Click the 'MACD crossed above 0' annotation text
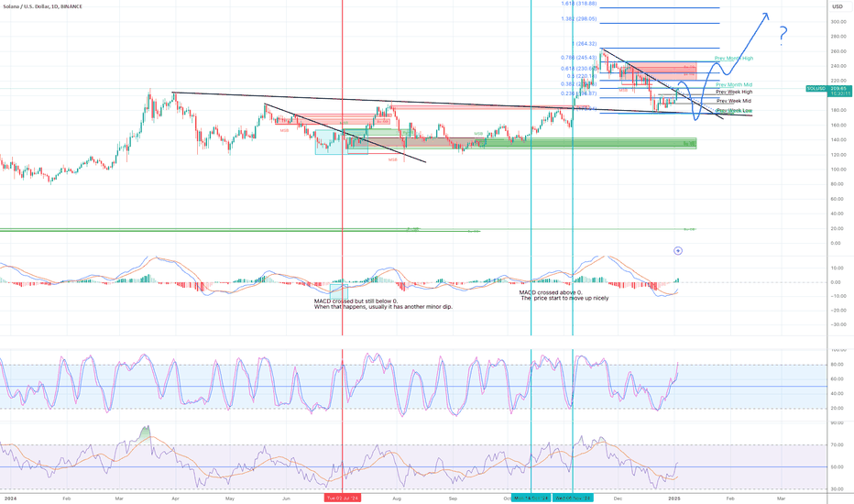Screen dimensions: 854x504 (x=564, y=295)
